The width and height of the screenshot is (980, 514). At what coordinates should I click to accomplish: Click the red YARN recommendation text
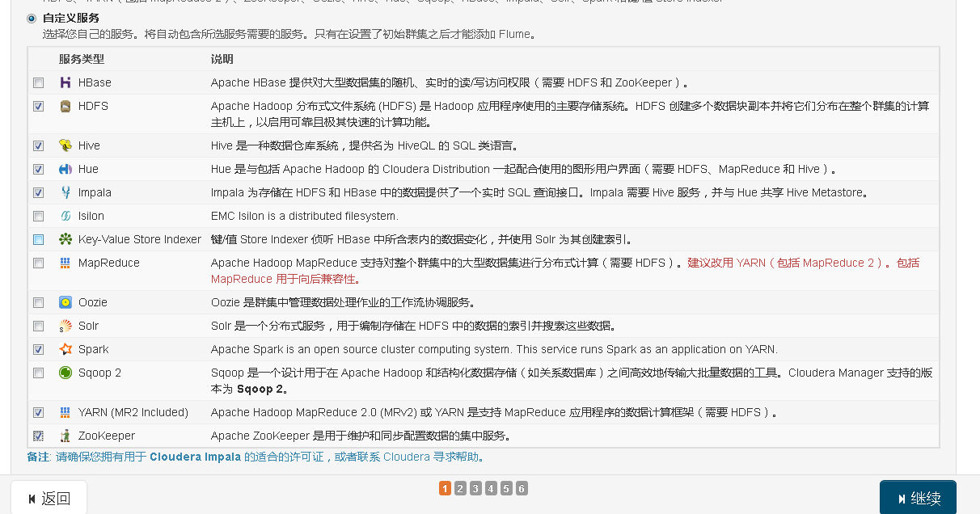click(565, 271)
